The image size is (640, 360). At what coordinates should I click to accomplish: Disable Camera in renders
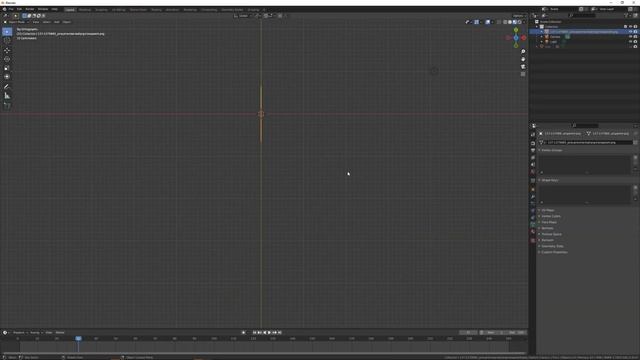[x=636, y=37]
